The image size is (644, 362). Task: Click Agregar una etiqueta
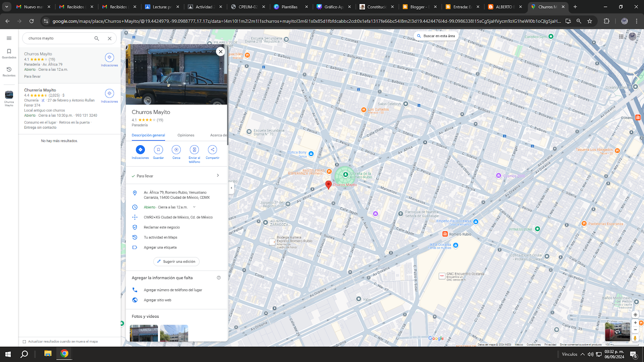pos(177,247)
